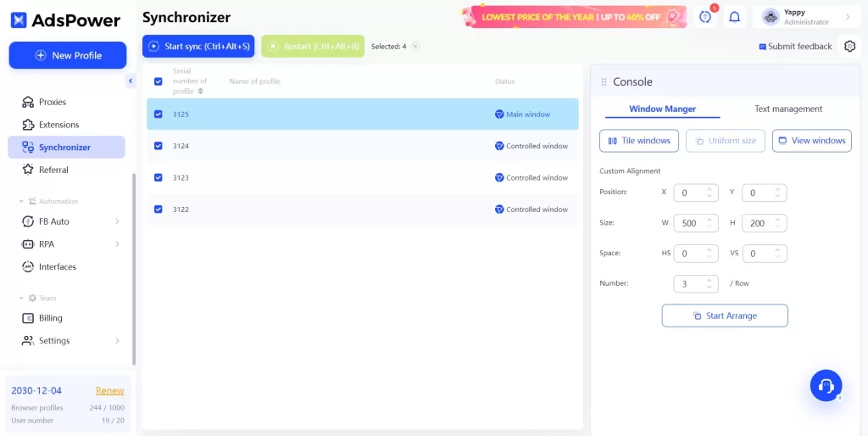Uncheck profile 3122 checkbox
The height and width of the screenshot is (436, 868).
pyautogui.click(x=159, y=209)
